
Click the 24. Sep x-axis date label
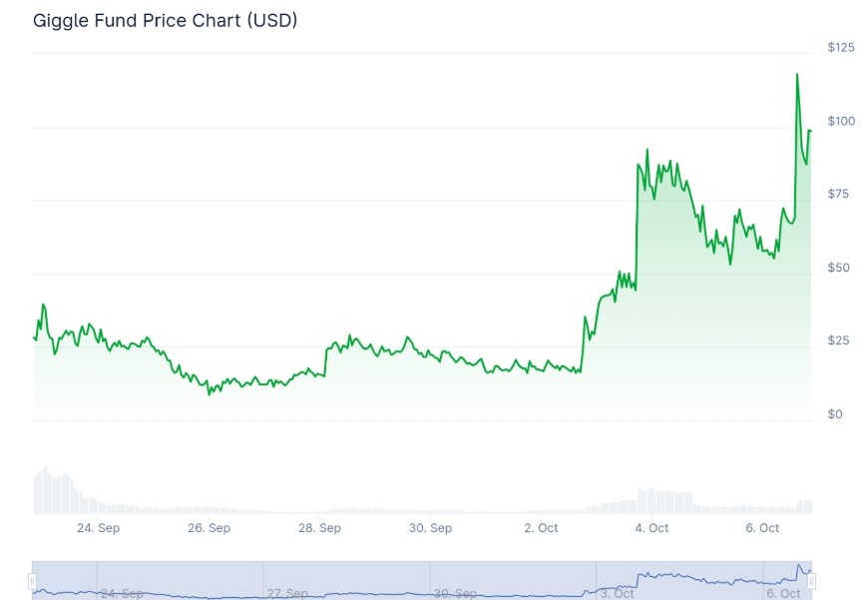tap(98, 528)
